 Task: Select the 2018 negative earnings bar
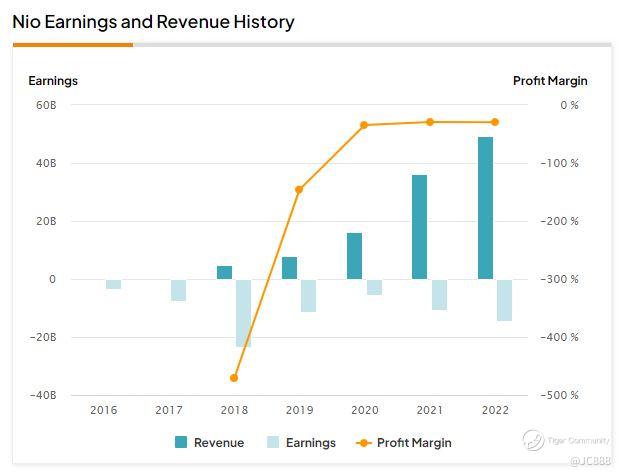(244, 313)
